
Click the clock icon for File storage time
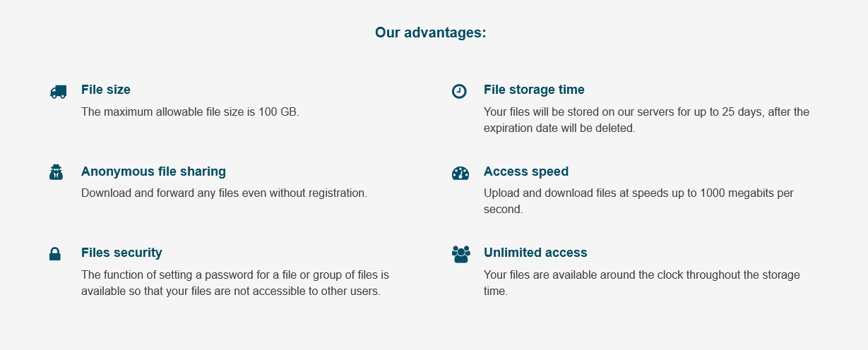(459, 91)
